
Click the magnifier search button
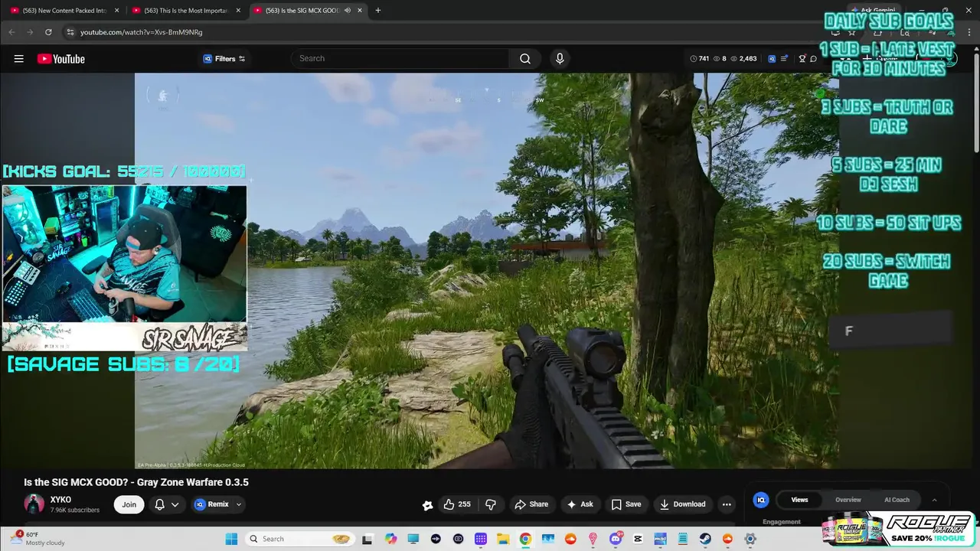click(x=525, y=59)
